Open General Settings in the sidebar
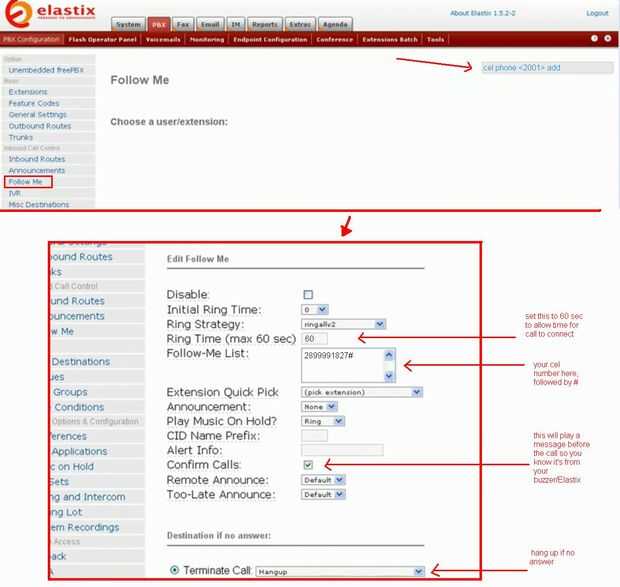Screen dimensions: 620x587 (x=38, y=115)
